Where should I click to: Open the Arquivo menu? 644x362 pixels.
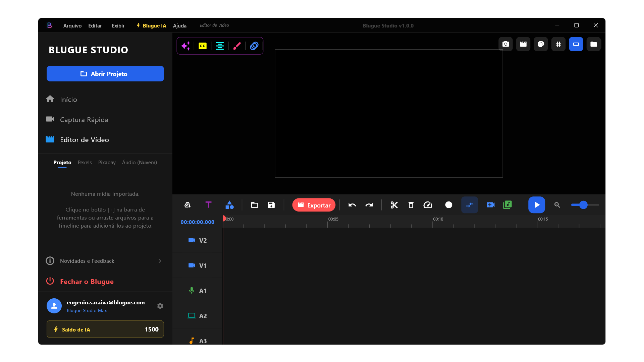coord(72,25)
